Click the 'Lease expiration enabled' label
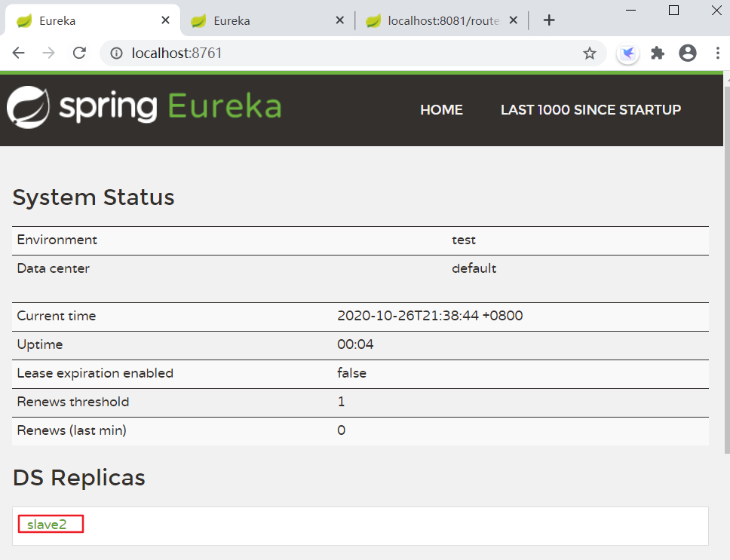The height and width of the screenshot is (560, 730). 95,373
